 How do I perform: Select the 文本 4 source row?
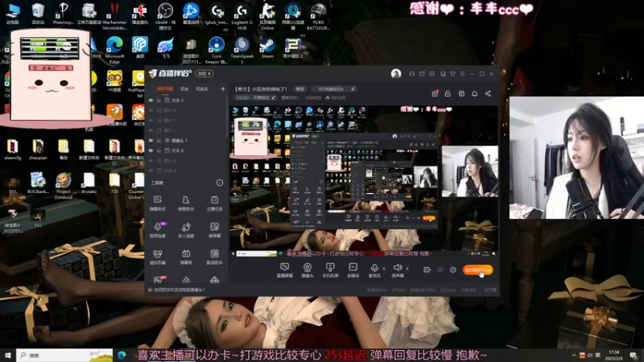pos(186,171)
